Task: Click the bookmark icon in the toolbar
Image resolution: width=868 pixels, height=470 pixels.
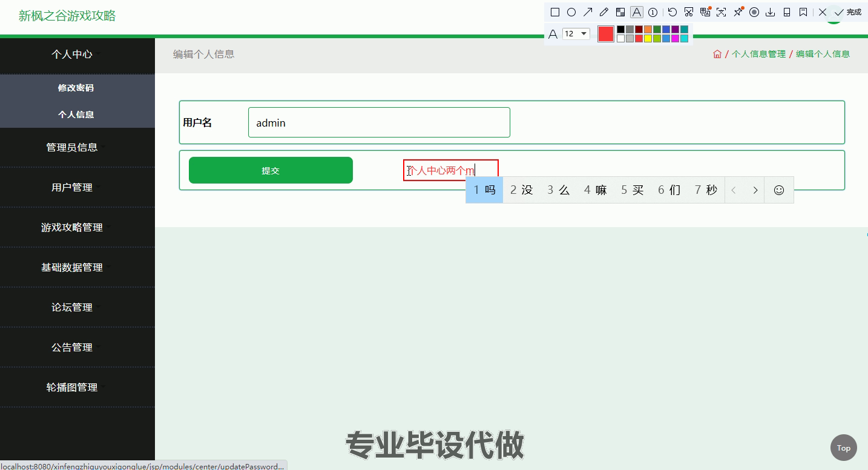Action: pos(803,12)
